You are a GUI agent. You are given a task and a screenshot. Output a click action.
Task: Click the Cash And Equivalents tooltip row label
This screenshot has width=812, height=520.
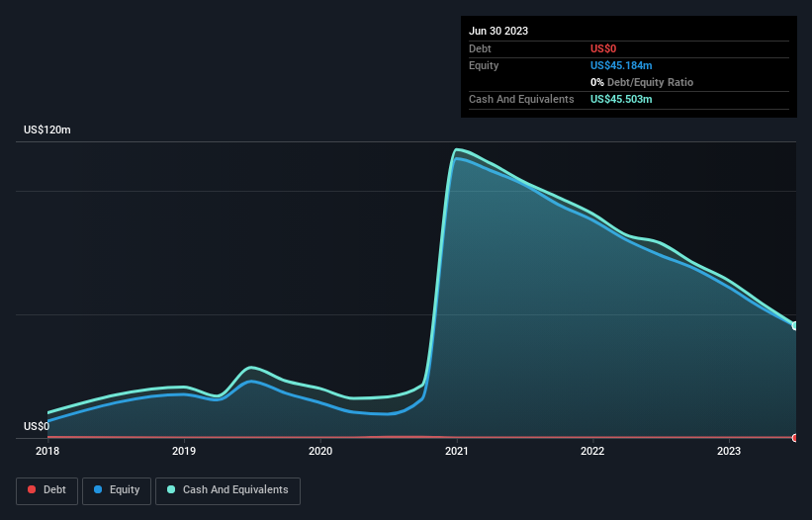521,99
